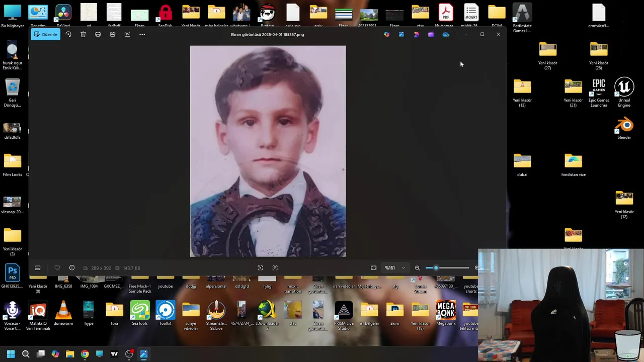644x362 pixels.
Task: Open Copilot on the taskbar
Action: [x=55, y=354]
